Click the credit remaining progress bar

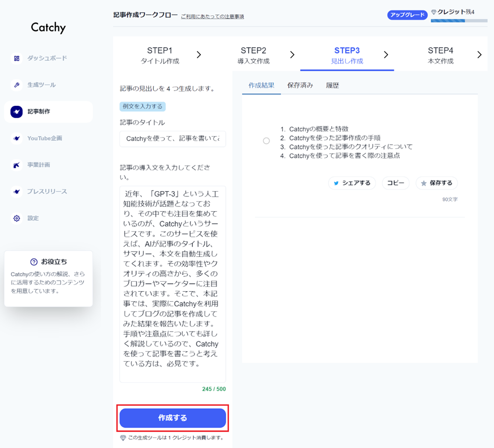[459, 21]
